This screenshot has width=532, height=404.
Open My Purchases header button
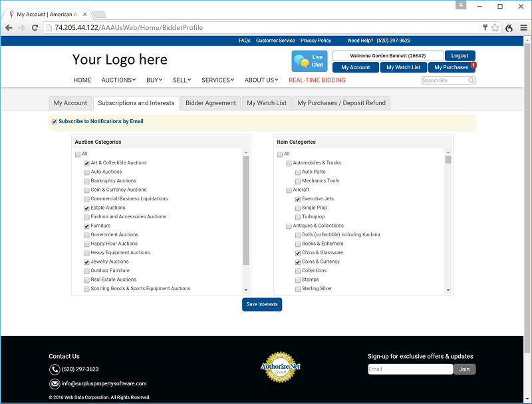(x=452, y=67)
